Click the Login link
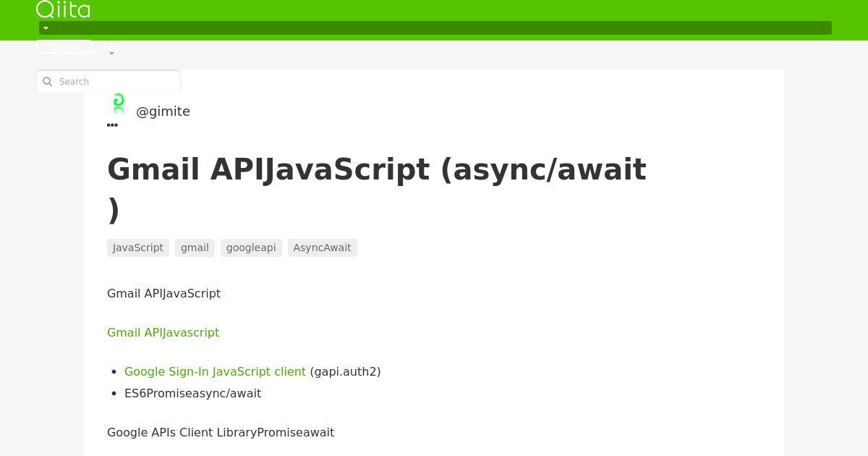Viewport: 868px width, 456px height. click(115, 46)
